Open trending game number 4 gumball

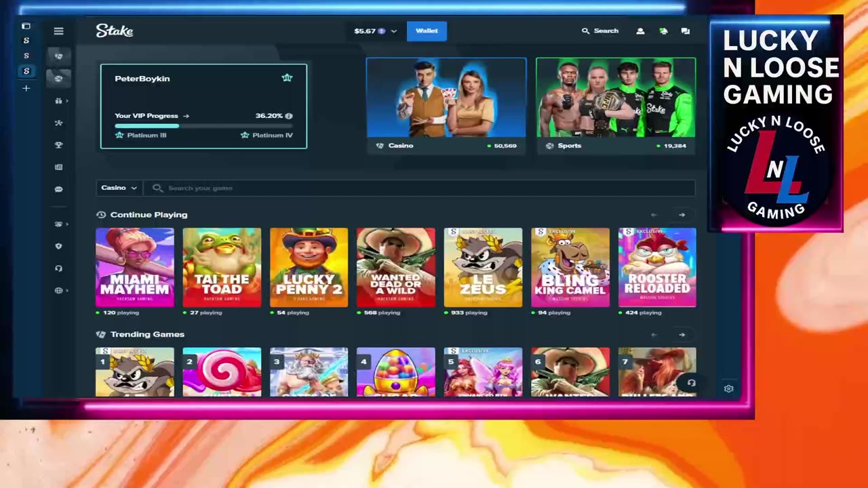pyautogui.click(x=396, y=372)
